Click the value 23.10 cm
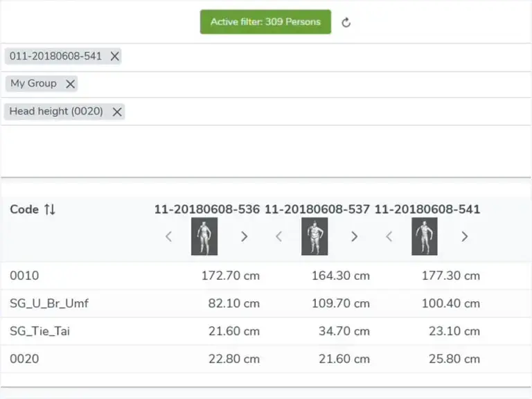 point(454,331)
